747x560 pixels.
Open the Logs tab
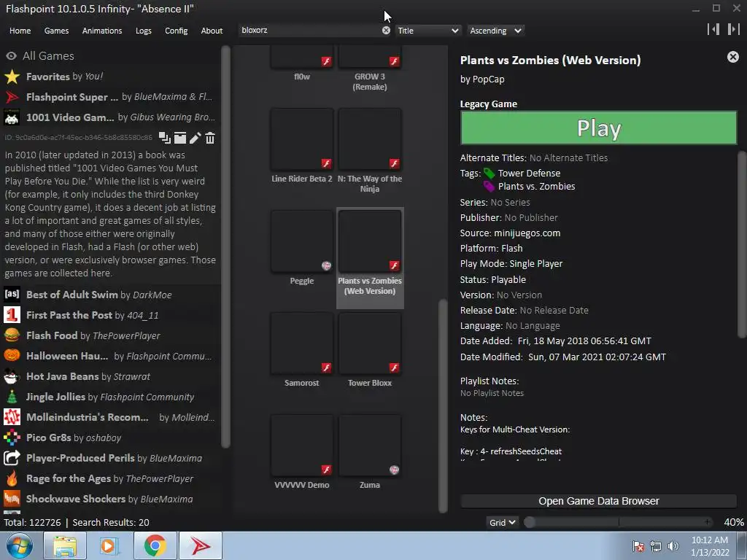(x=144, y=31)
